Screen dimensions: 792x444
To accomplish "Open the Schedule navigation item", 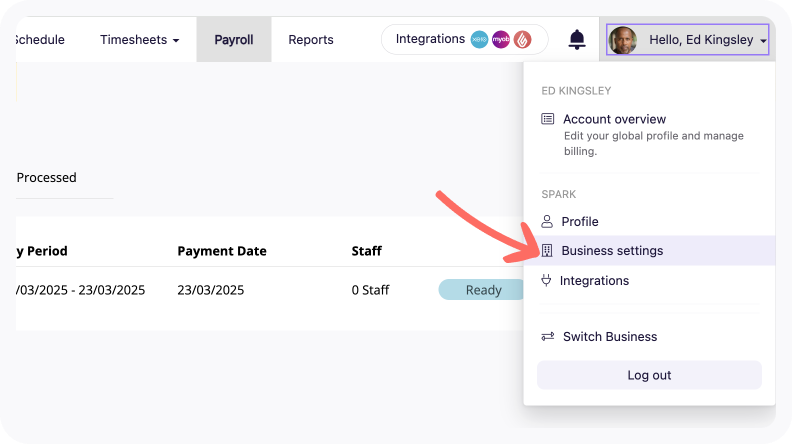I will pyautogui.click(x=40, y=39).
